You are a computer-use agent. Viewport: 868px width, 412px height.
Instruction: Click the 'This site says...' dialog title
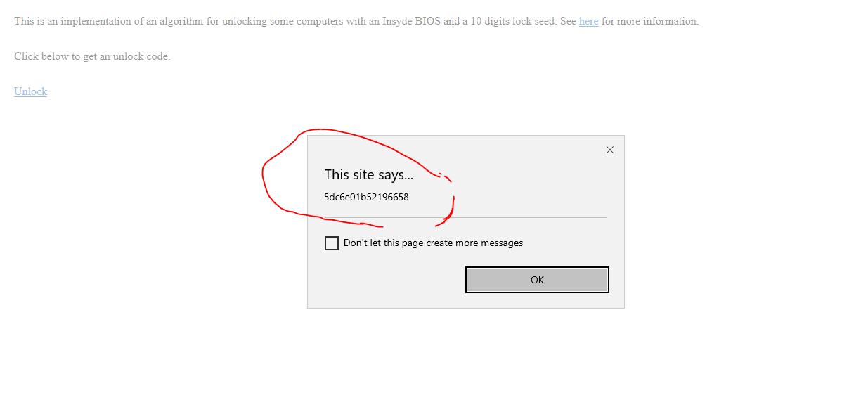coord(369,174)
